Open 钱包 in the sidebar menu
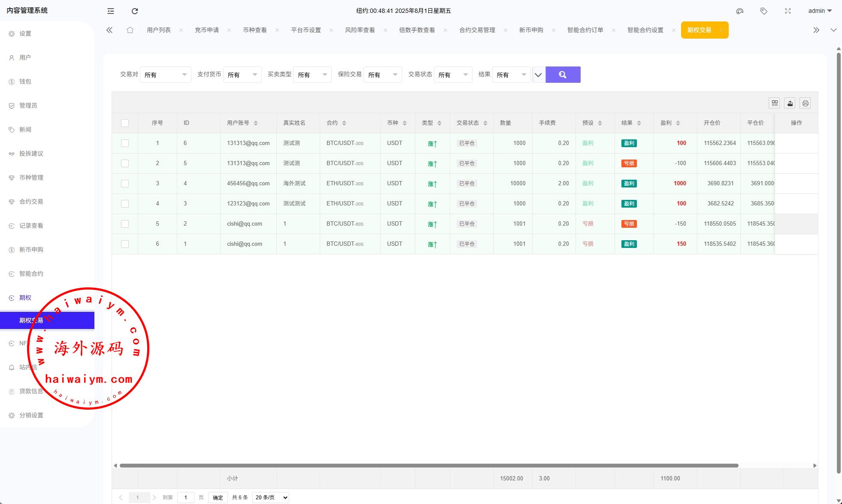This screenshot has height=504, width=842. (x=25, y=81)
